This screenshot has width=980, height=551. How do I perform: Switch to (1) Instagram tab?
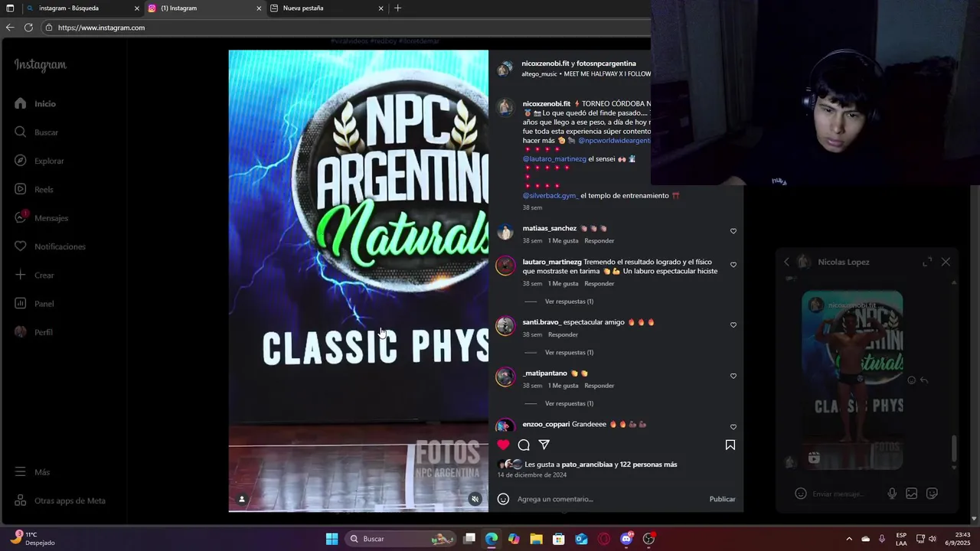[205, 8]
